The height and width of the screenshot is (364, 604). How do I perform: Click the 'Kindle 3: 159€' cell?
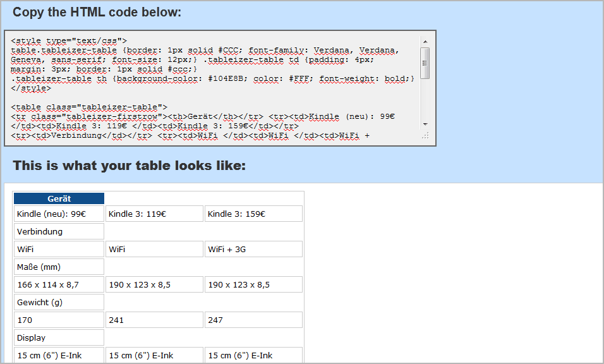point(253,214)
